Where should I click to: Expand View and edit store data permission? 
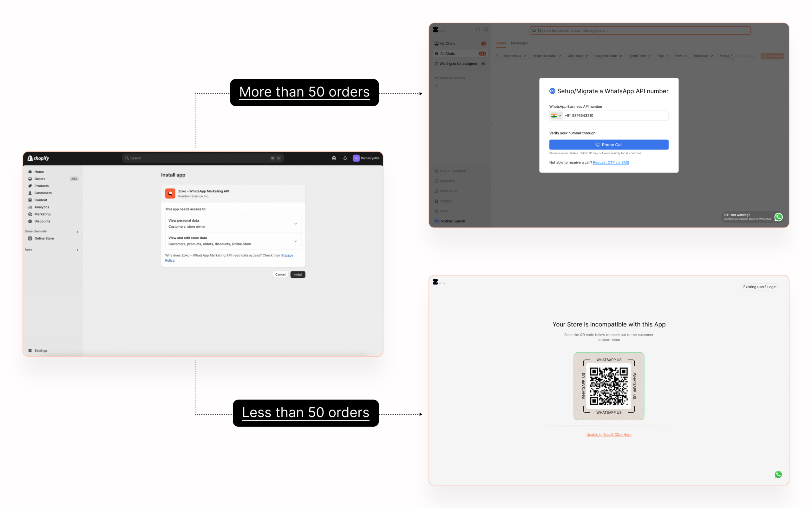[296, 241]
